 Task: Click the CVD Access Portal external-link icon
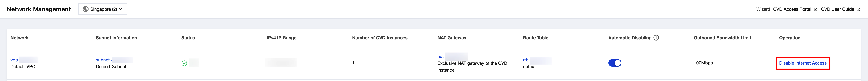(x=815, y=9)
